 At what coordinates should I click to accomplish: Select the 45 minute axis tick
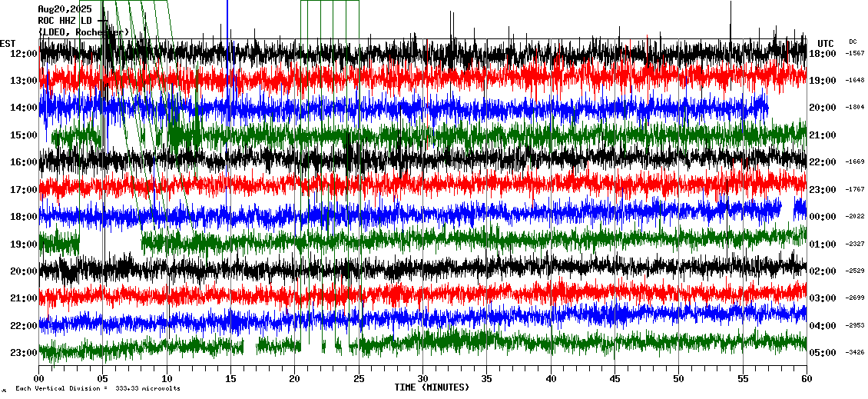[x=615, y=379]
